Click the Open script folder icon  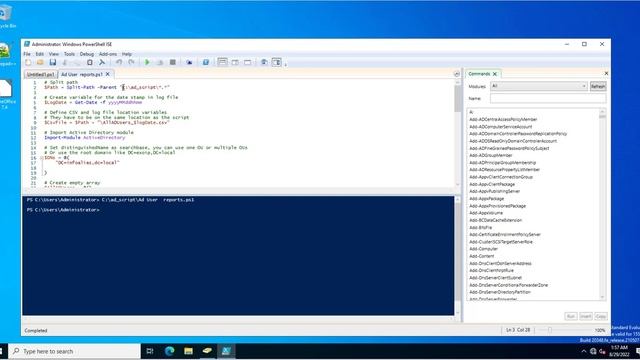point(40,62)
